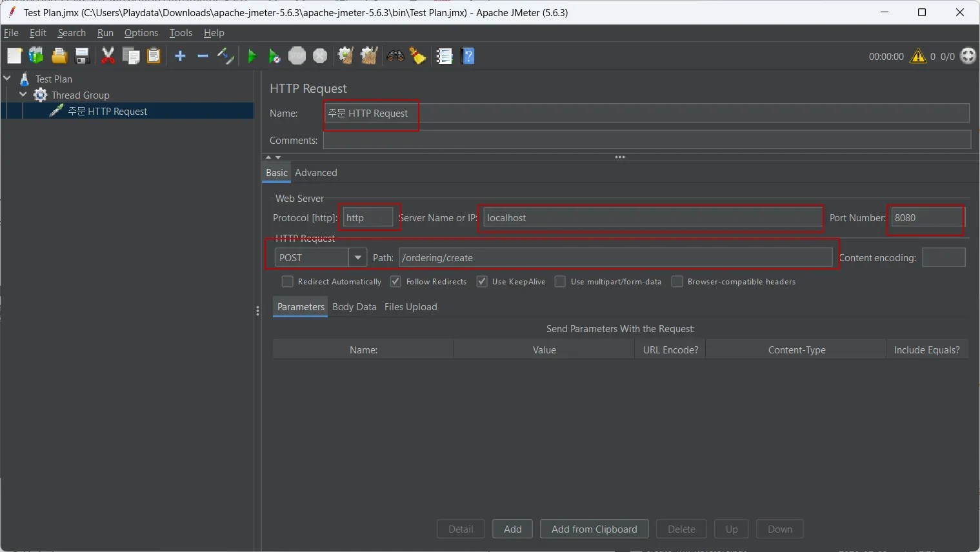Viewport: 980px width, 552px height.
Task: Uncheck the Follow Redirects checkbox
Action: tap(396, 282)
